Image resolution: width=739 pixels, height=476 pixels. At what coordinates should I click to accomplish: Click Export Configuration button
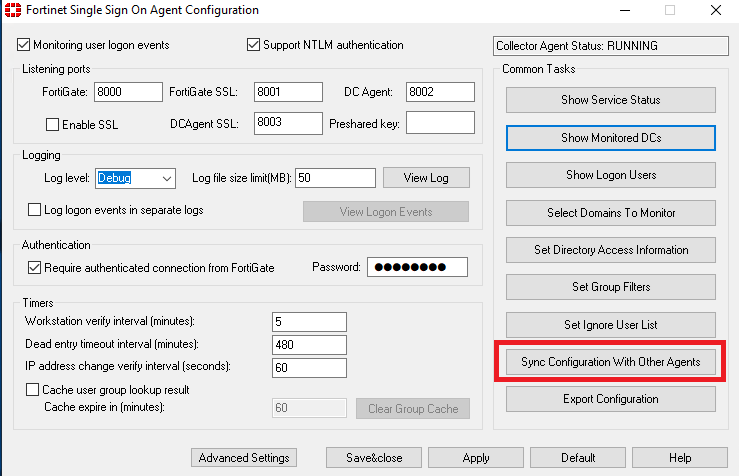[x=611, y=399]
